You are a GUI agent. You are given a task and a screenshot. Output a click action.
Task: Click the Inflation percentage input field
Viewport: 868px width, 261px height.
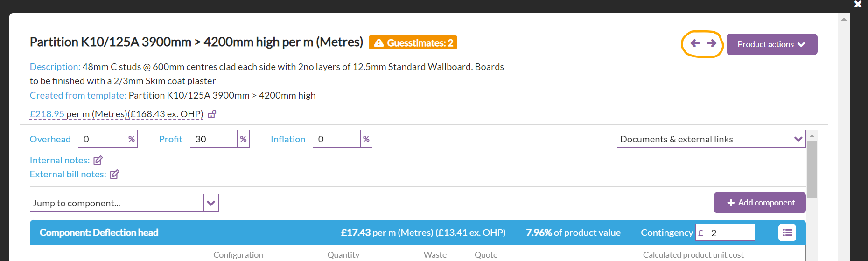[x=336, y=139]
